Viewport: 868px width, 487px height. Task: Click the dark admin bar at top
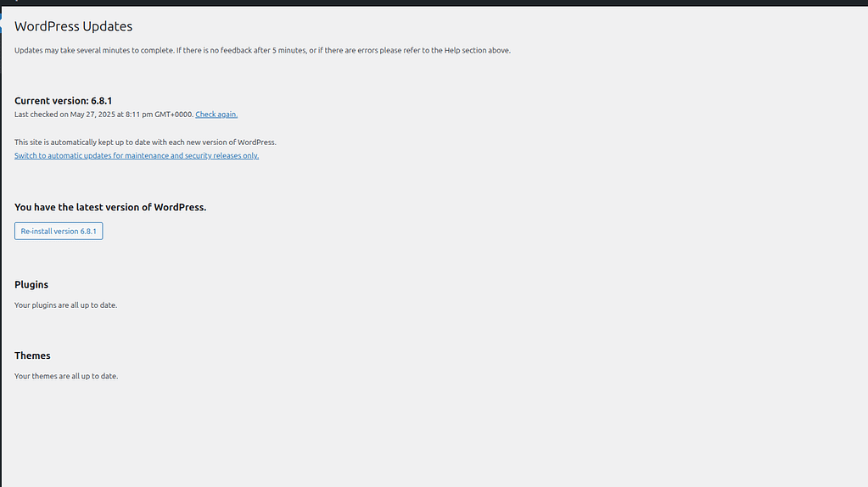pos(424,3)
